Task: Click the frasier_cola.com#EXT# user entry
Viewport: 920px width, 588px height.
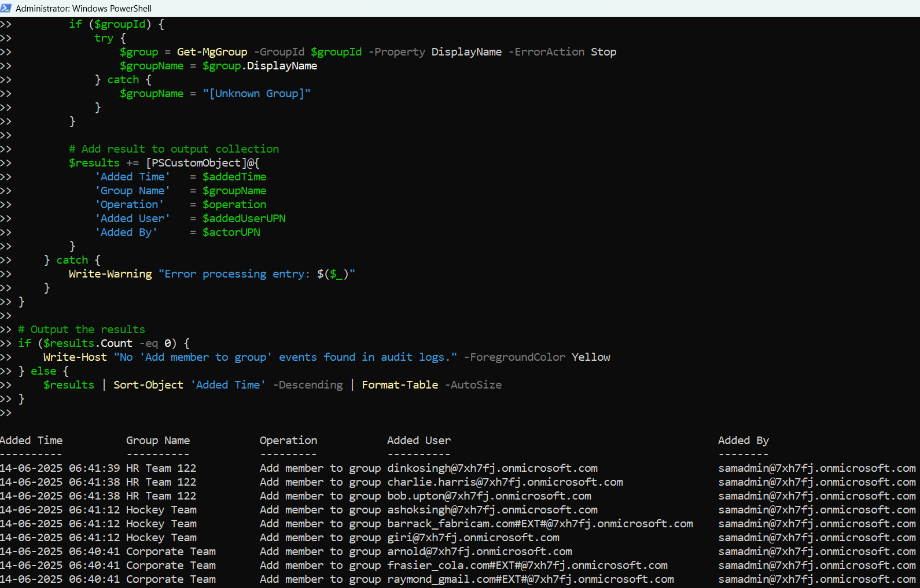Action: 527,565
